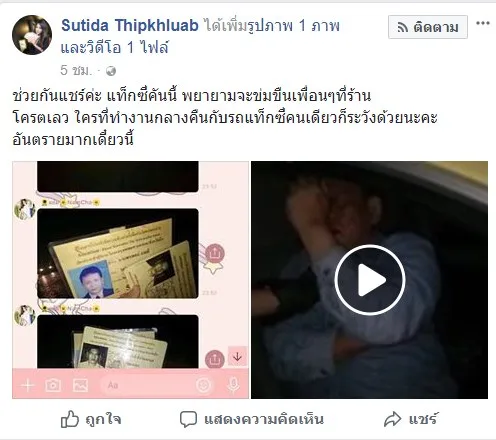496x440 pixels.
Task: Open the Sutida Thipkhluab profile name link
Action: tap(130, 25)
